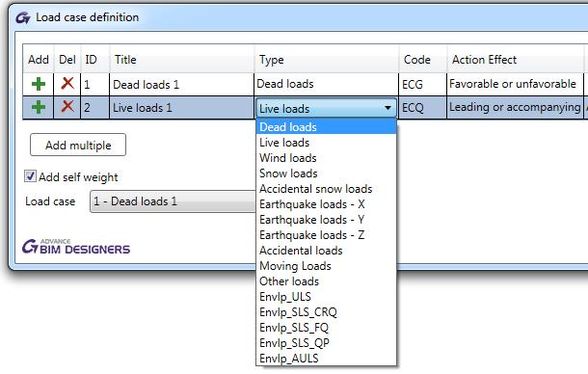Click the ECQ code cell
The image size is (588, 374).
[422, 108]
